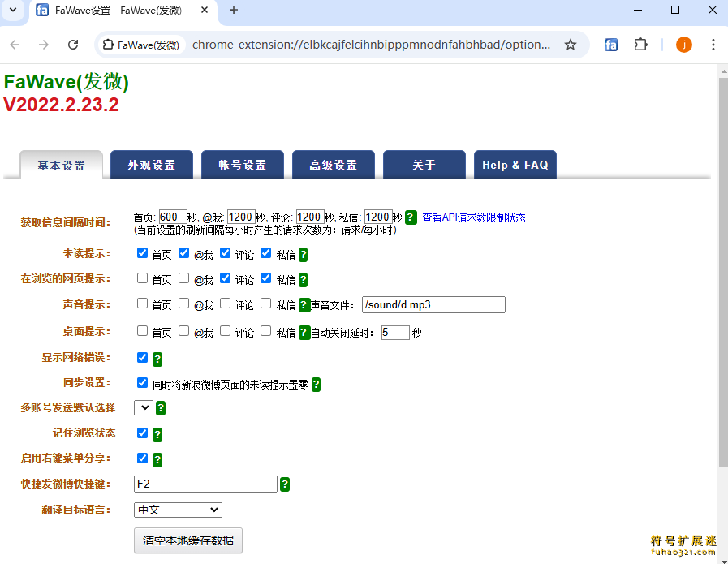Open the 多账号发送默认选择 dropdown

coord(144,407)
